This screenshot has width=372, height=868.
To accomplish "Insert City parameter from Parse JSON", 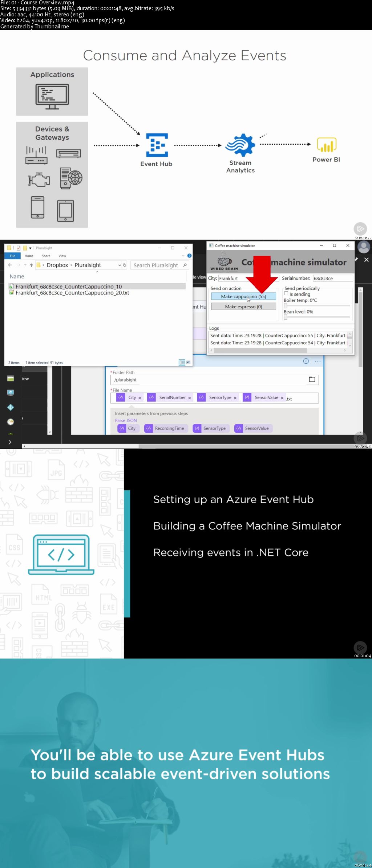I will pyautogui.click(x=128, y=428).
